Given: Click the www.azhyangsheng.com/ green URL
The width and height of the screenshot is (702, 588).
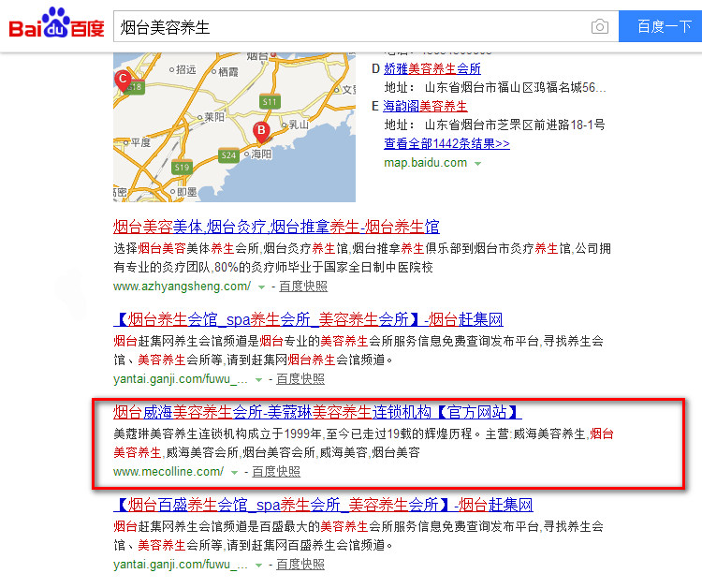Looking at the screenshot, I should [182, 287].
